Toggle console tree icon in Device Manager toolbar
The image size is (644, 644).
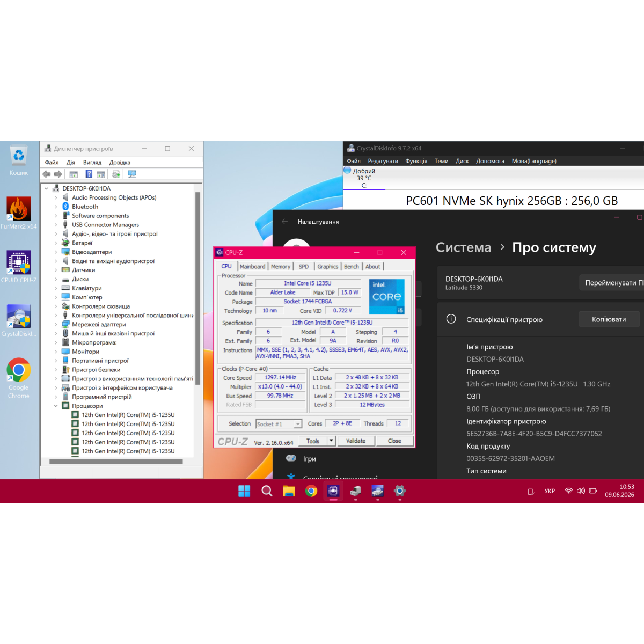tap(74, 174)
